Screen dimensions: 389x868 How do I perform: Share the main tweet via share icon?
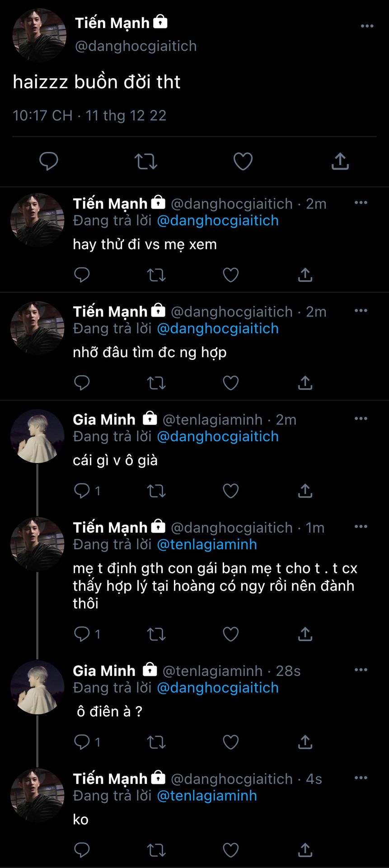pos(340,161)
